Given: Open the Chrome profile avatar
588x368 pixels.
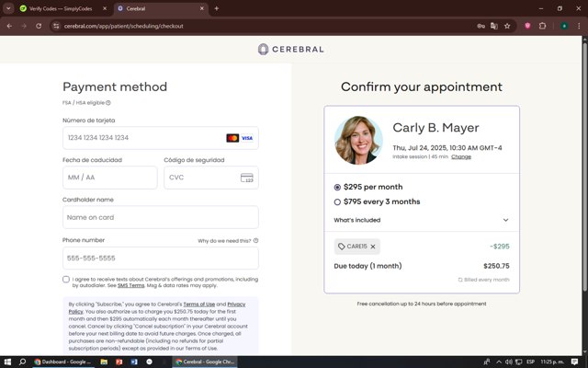Looking at the screenshot, I should 564,26.
